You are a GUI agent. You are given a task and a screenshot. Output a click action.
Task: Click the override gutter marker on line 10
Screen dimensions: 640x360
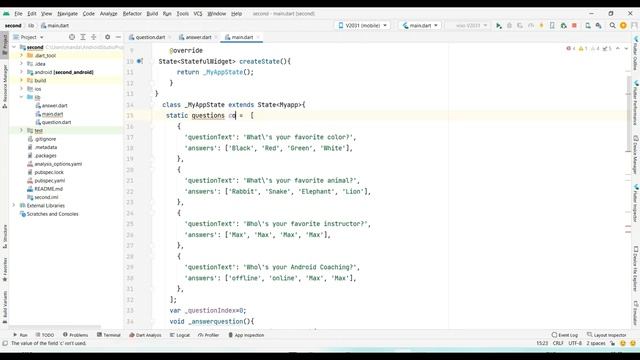pyautogui.click(x=140, y=61)
